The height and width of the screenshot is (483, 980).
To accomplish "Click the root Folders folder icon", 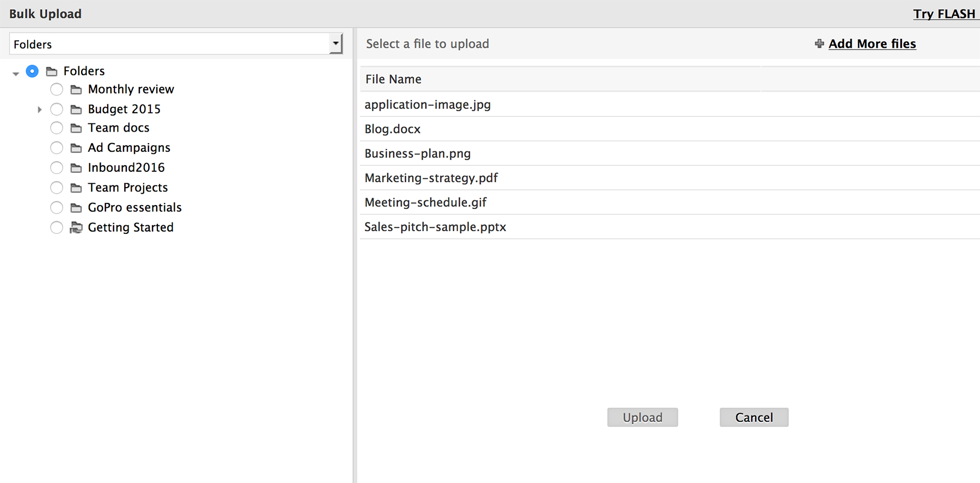I will (52, 71).
